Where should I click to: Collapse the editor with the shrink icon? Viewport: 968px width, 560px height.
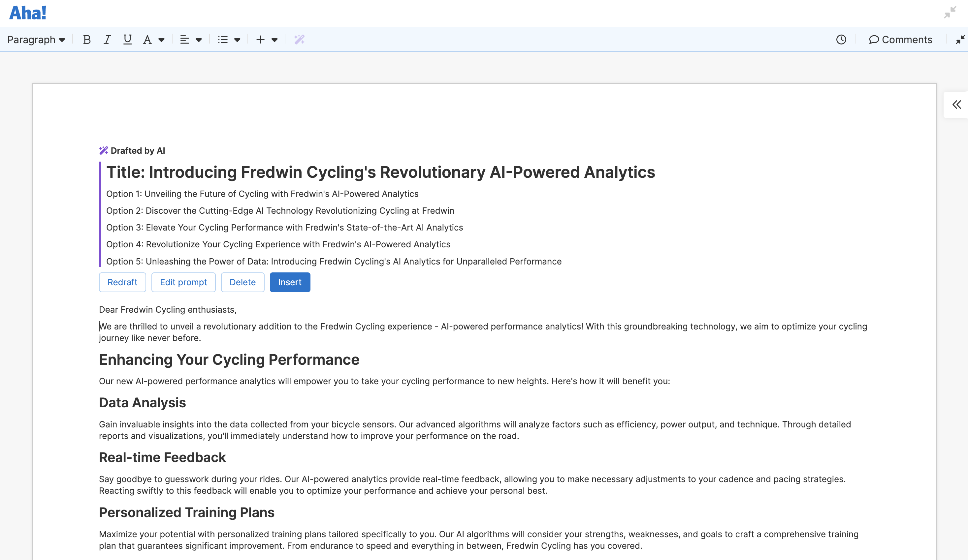[x=961, y=39]
